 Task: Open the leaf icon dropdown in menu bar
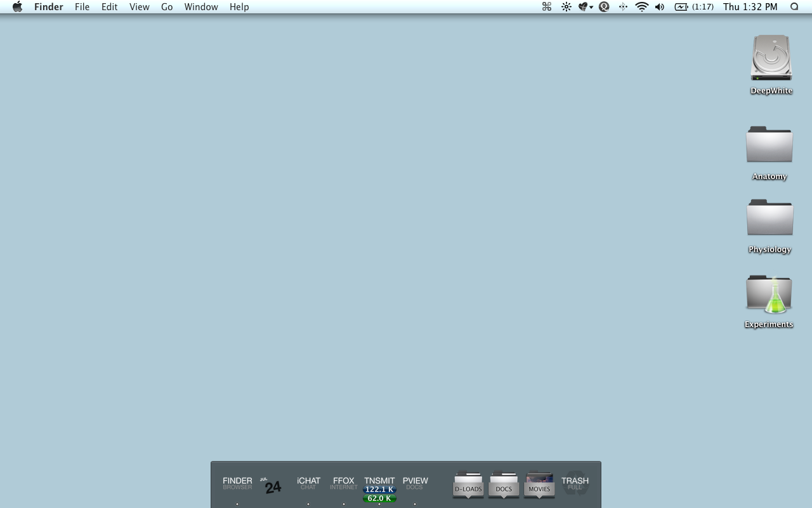[586, 7]
